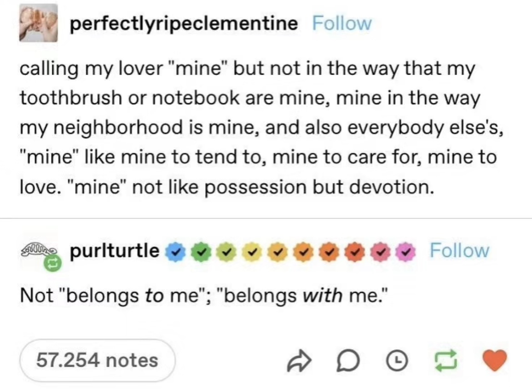Click the bright yellow checkmark badge

(x=249, y=251)
